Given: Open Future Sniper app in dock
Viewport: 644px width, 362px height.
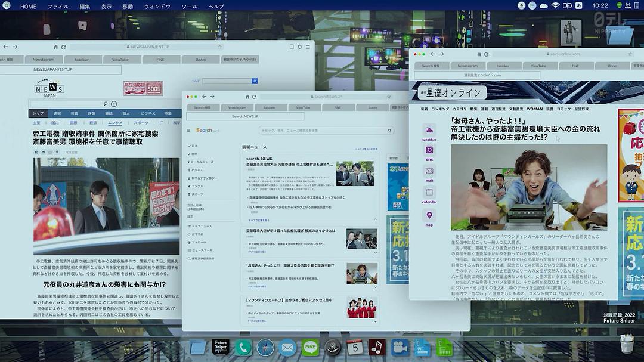Looking at the screenshot, I should point(221,347).
